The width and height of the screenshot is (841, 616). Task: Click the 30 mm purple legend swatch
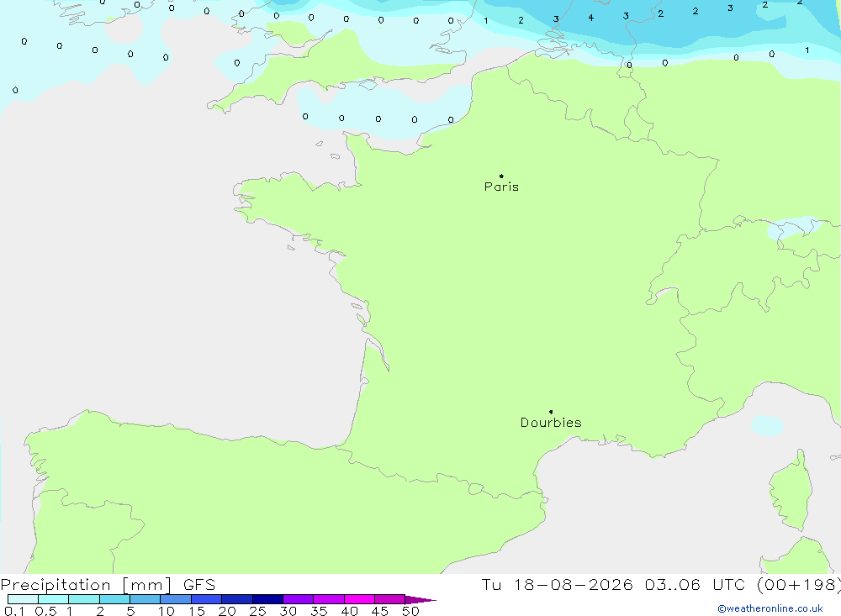[298, 599]
